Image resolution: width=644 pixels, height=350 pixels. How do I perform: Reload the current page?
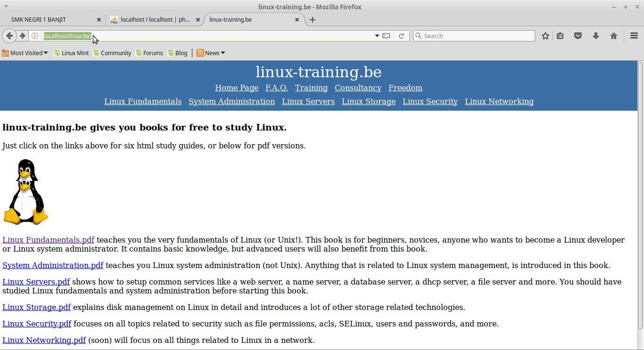click(401, 36)
